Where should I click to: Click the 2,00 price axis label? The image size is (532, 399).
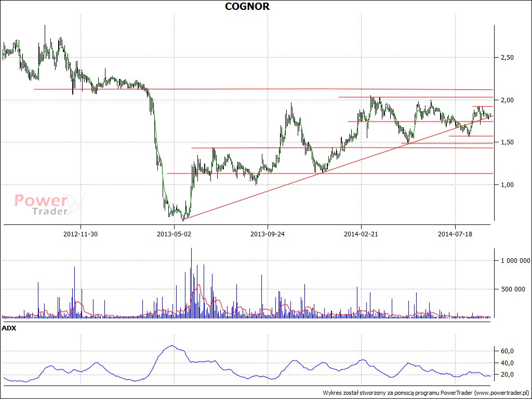507,100
